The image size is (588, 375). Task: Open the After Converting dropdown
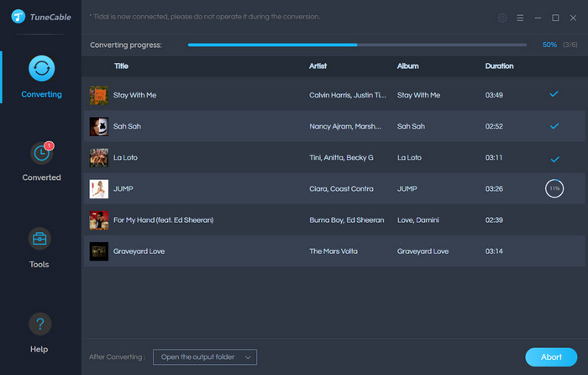pos(205,357)
